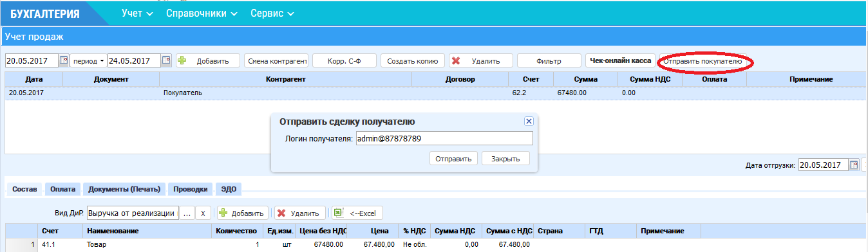The image size is (868, 252).
Task: Click the Дата отгрузки date field
Action: [824, 165]
